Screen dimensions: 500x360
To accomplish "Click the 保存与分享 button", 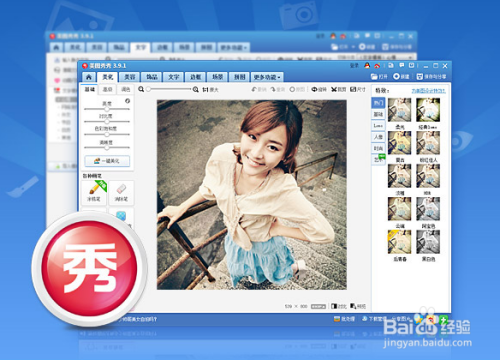I will (x=431, y=77).
